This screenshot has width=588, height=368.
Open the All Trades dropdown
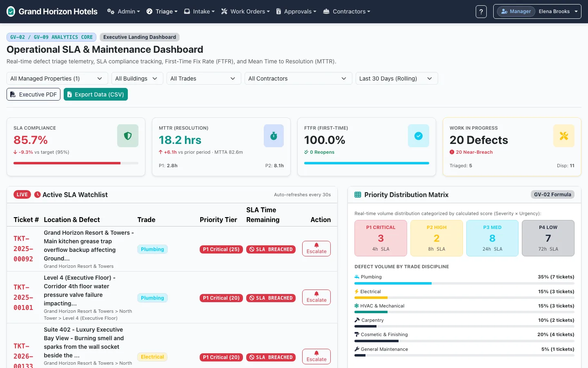click(x=204, y=79)
